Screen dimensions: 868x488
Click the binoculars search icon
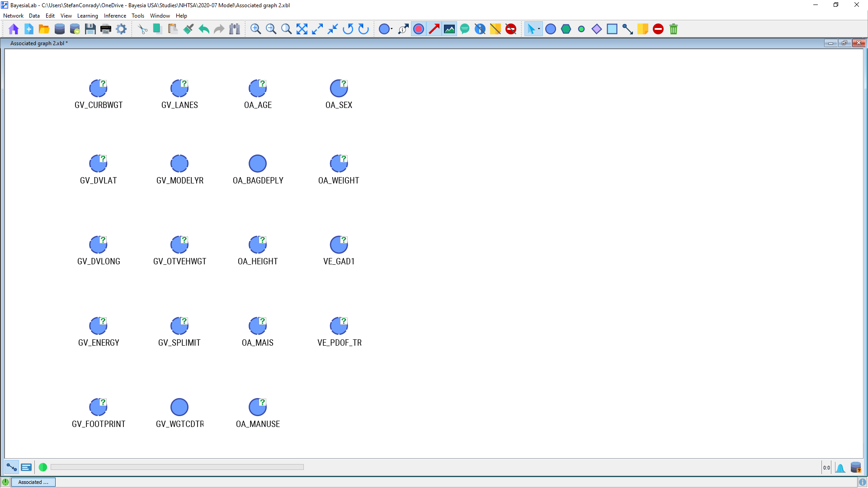(234, 29)
